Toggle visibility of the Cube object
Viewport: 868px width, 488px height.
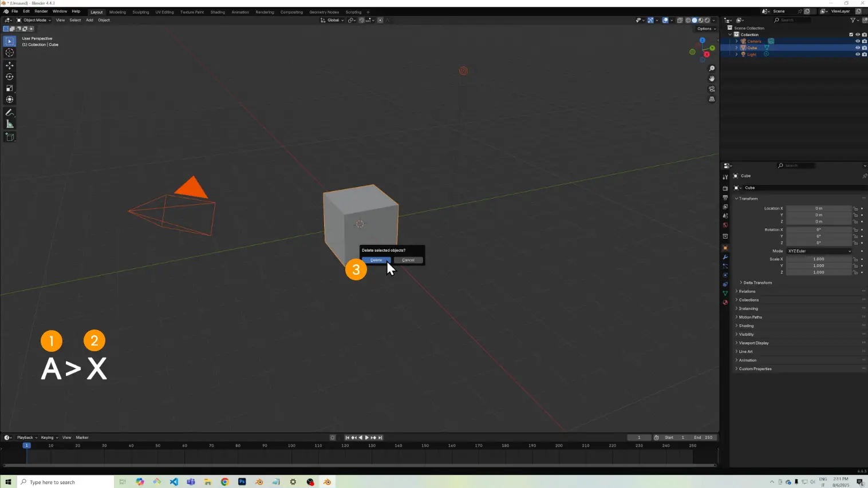857,48
